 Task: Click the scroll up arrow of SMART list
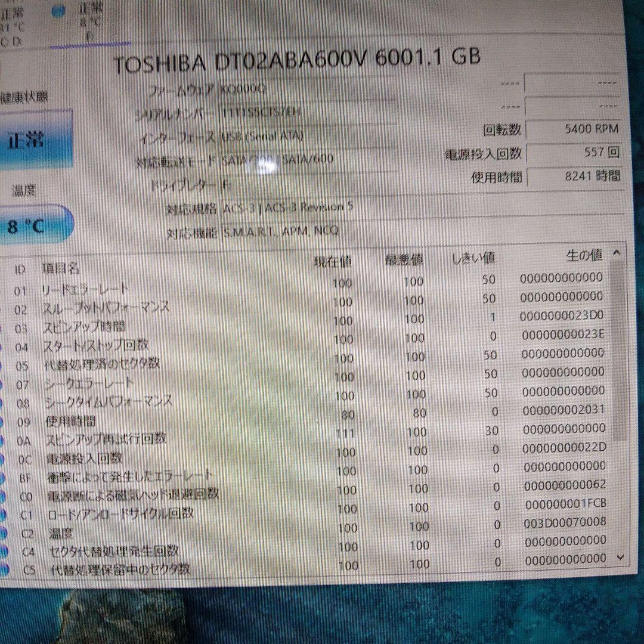617,253
